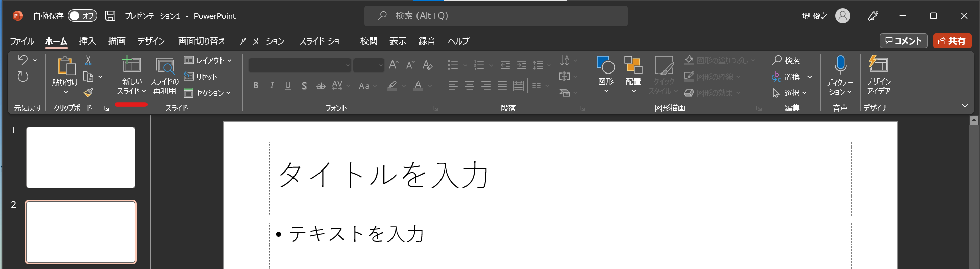Open the Arrange (配置) dropdown
980x269 pixels.
[633, 75]
